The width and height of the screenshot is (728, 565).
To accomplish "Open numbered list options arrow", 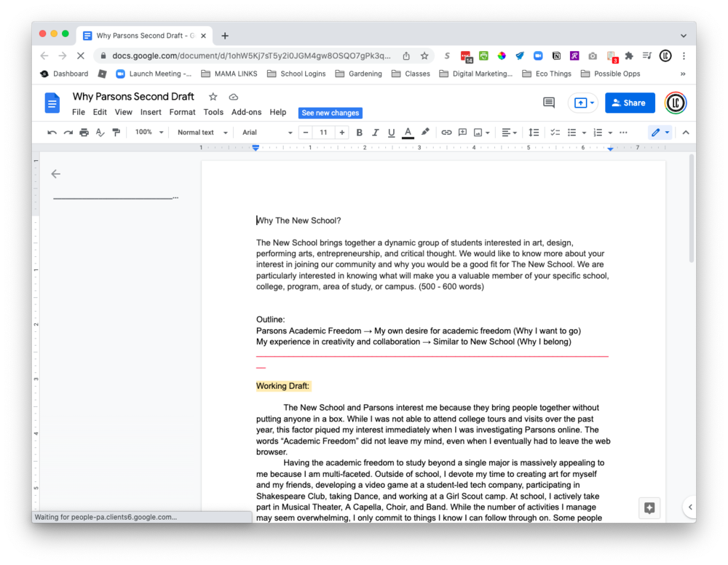I will pyautogui.click(x=610, y=133).
